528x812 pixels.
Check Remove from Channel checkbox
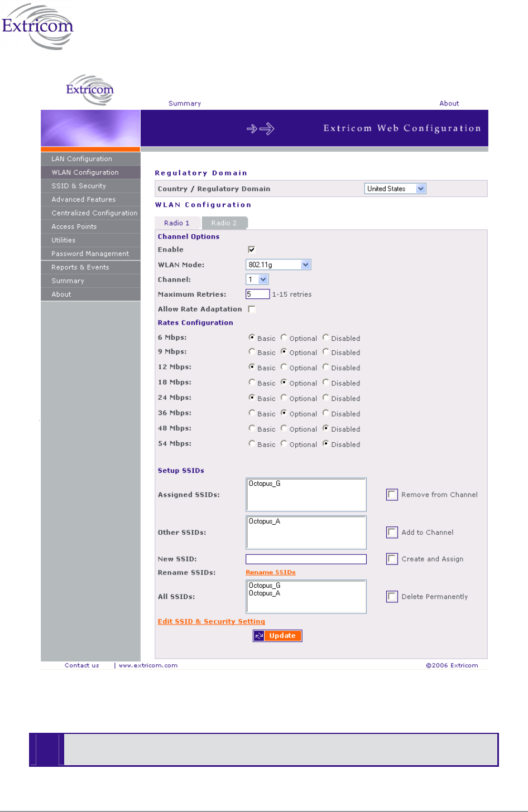point(392,495)
